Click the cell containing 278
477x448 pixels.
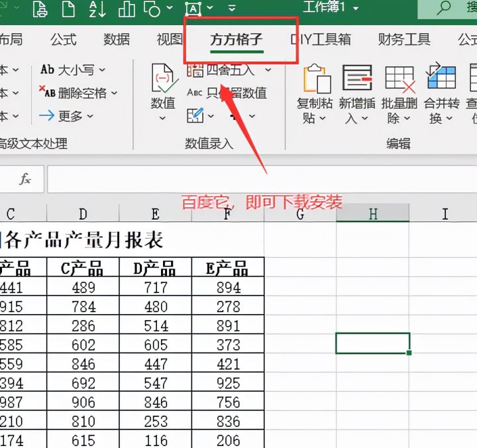(x=228, y=306)
